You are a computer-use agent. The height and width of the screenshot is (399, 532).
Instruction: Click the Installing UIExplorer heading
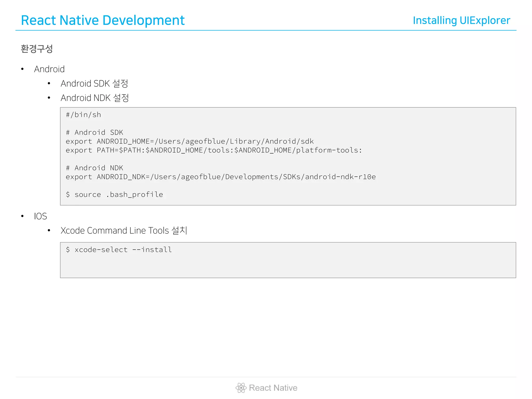click(x=461, y=21)
